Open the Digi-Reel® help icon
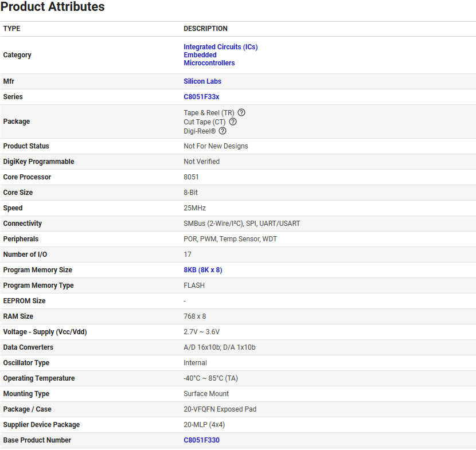 tap(223, 131)
